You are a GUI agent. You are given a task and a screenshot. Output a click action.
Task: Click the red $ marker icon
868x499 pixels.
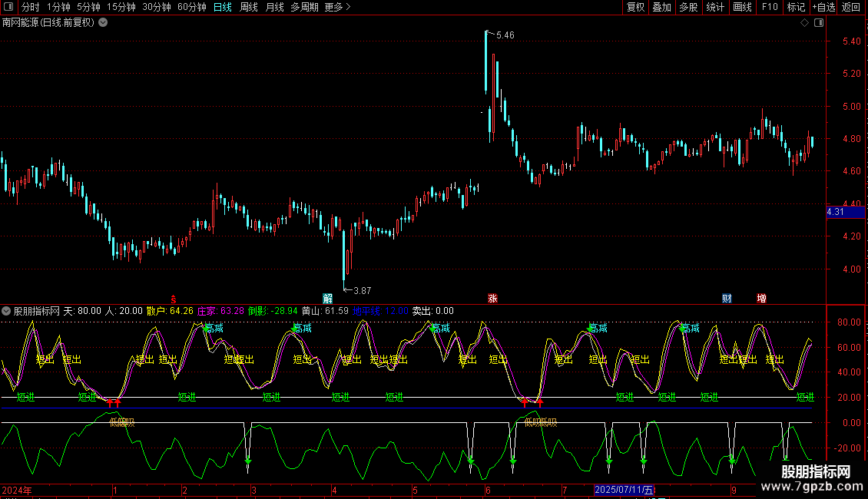[174, 299]
